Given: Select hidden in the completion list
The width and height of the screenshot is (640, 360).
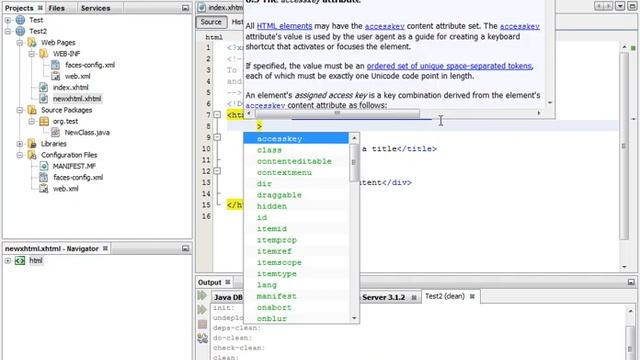Looking at the screenshot, I should click(x=296, y=206).
